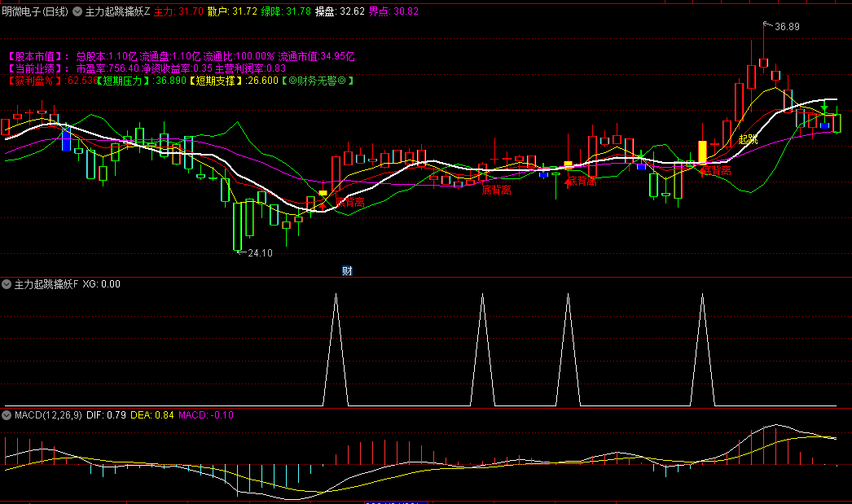
Task: Click the MACD(12,26,9) indicator name label
Action: [x=48, y=415]
